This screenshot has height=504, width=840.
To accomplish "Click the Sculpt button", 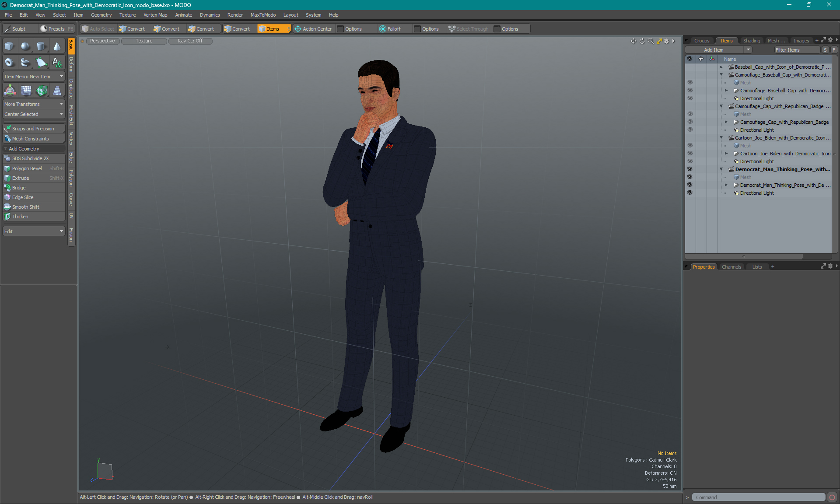I will [x=19, y=29].
